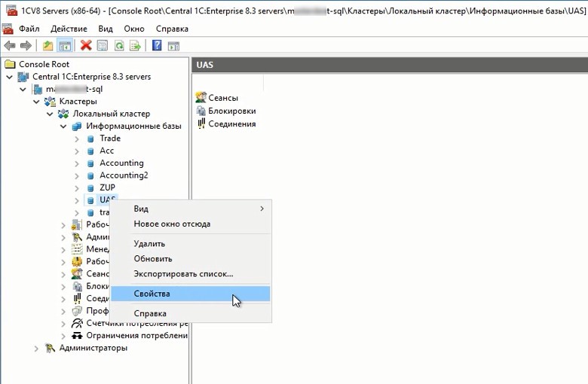The width and height of the screenshot is (588, 384).
Task: Select the Локальный кластер label
Action: pos(111,114)
